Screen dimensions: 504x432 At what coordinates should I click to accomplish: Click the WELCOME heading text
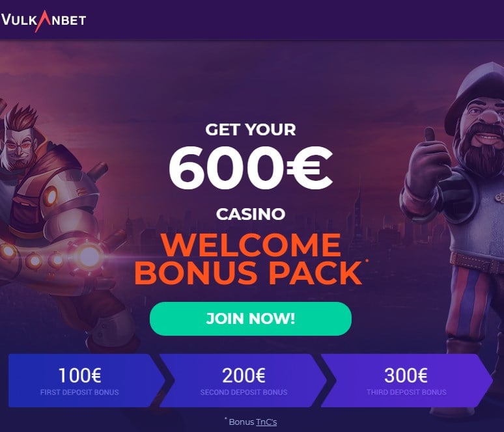(x=251, y=245)
